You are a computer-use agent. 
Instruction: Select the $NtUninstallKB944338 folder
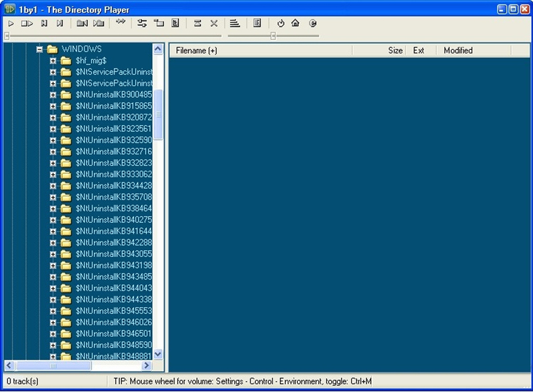[113, 299]
